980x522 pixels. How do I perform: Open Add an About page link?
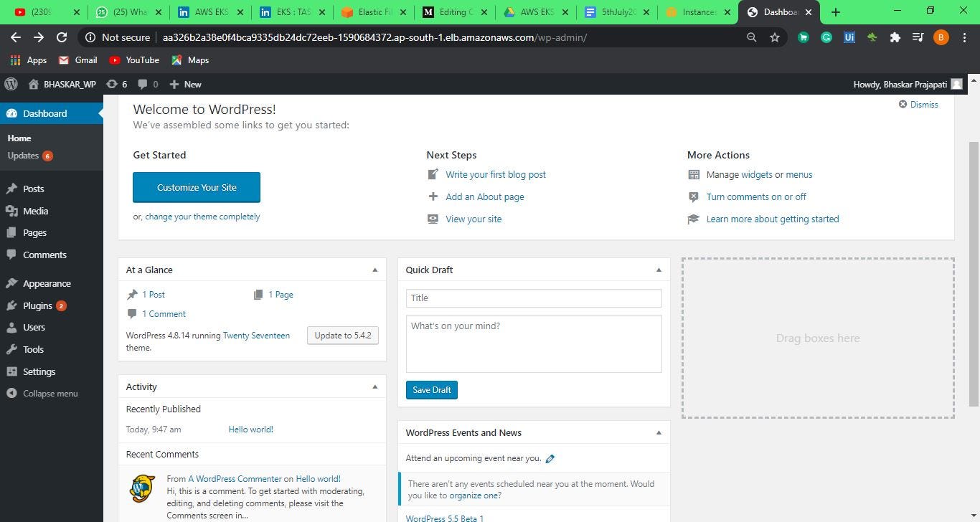[485, 196]
